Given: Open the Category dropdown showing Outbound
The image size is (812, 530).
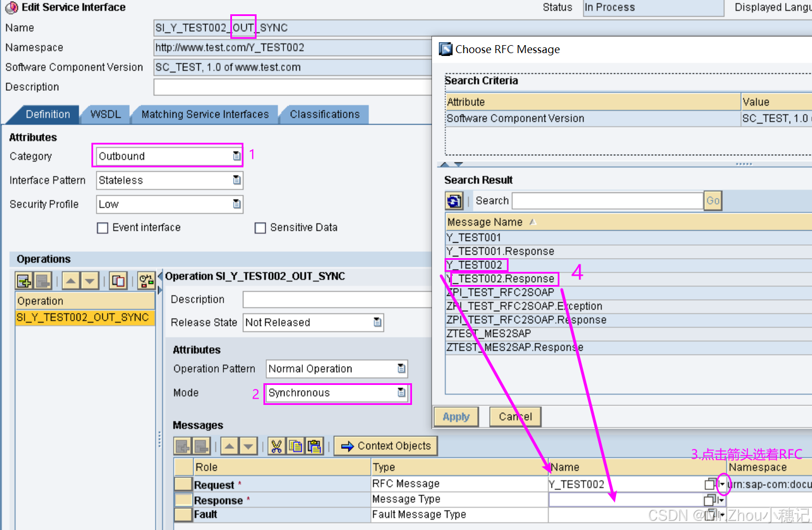Looking at the screenshot, I should 235,155.
